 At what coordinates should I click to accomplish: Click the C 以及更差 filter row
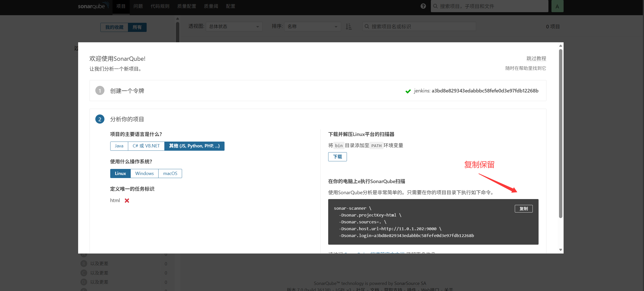click(124, 273)
